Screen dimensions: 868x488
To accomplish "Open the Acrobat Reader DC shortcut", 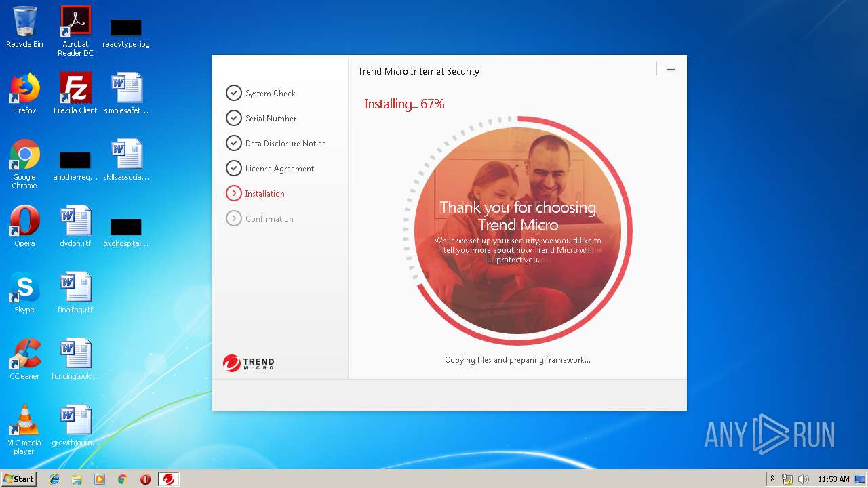I will pos(75,30).
